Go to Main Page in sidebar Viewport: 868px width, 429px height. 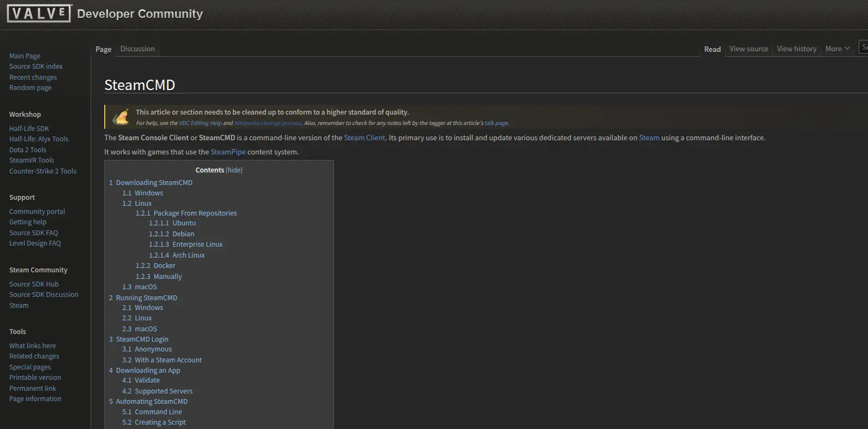[25, 56]
